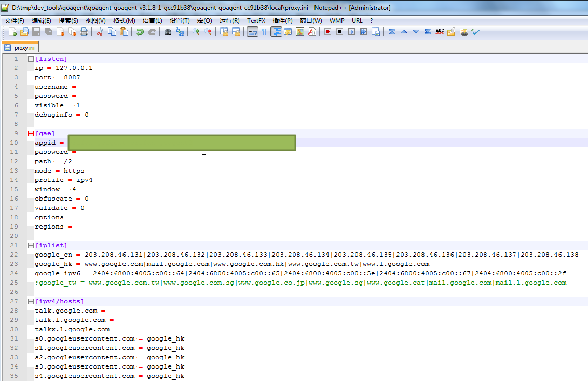588x381 pixels.
Task: Click the Zoom Out magnifier icon
Action: click(208, 32)
